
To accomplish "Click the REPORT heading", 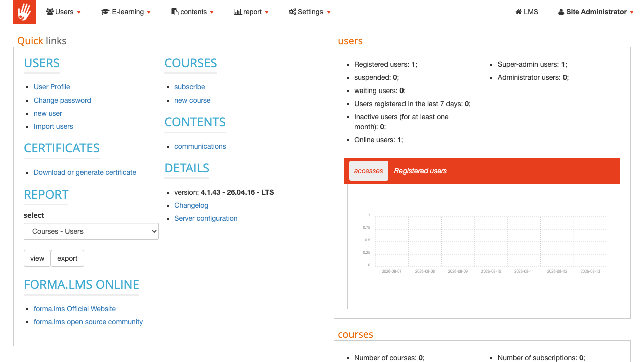I will (x=46, y=195).
